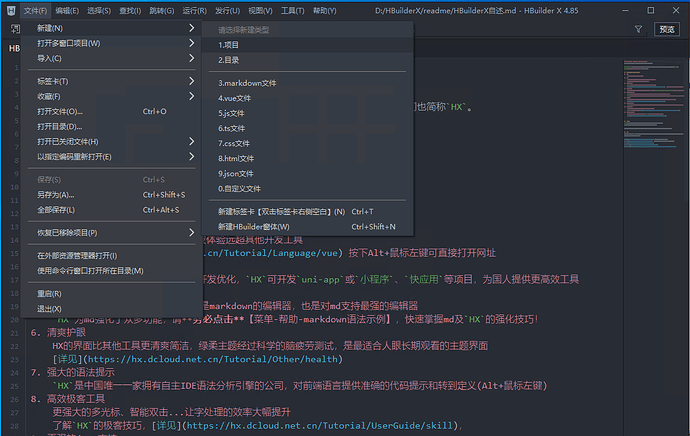This screenshot has width=690, height=436.
Task: Expand the 打开多窗口项目(W) submenu arrow
Action: (191, 43)
